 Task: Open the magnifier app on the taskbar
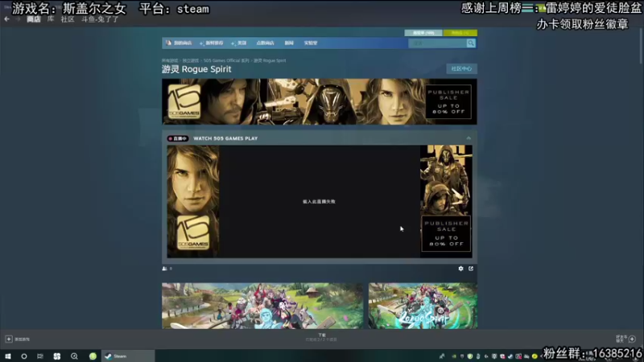(x=74, y=356)
